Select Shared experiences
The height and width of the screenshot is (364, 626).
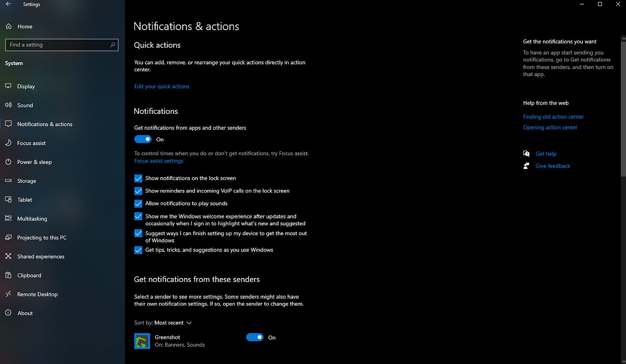coord(62,256)
